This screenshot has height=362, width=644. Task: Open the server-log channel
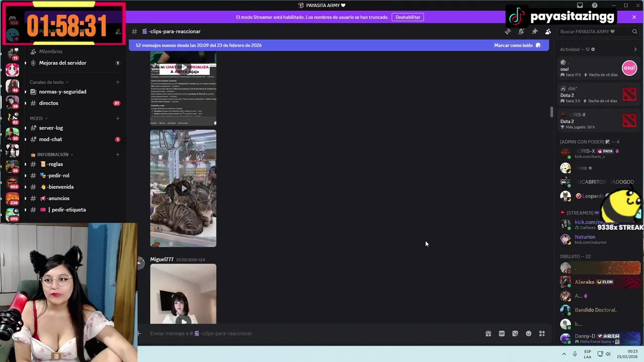point(75,128)
